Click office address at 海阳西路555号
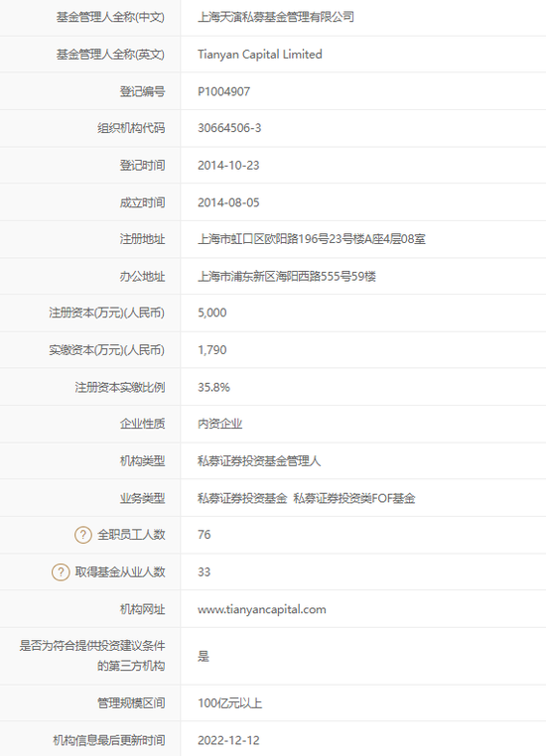The image size is (546, 756). click(287, 276)
